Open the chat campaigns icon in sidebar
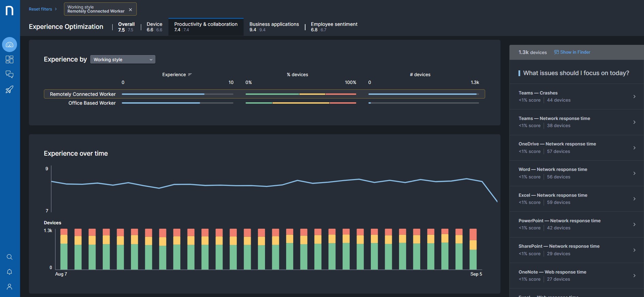This screenshot has width=644, height=297. pyautogui.click(x=10, y=74)
